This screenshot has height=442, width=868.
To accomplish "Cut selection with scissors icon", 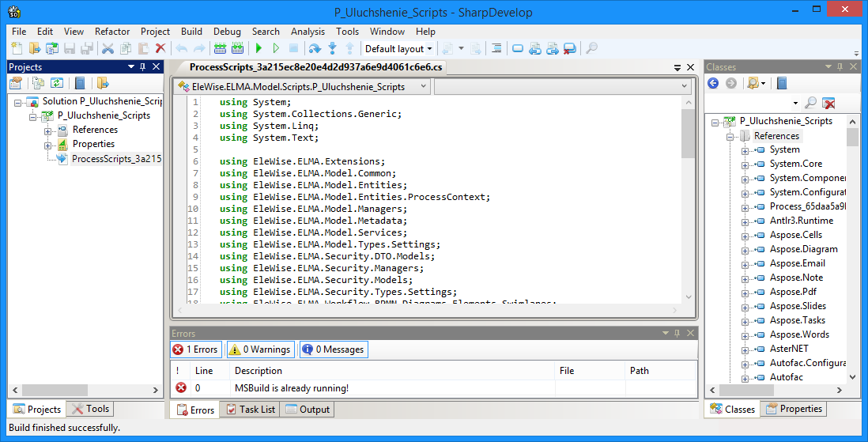I will coord(108,49).
